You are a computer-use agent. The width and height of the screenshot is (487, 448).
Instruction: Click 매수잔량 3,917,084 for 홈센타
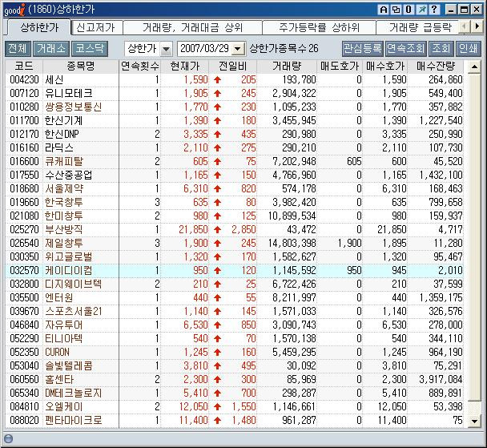click(x=441, y=380)
